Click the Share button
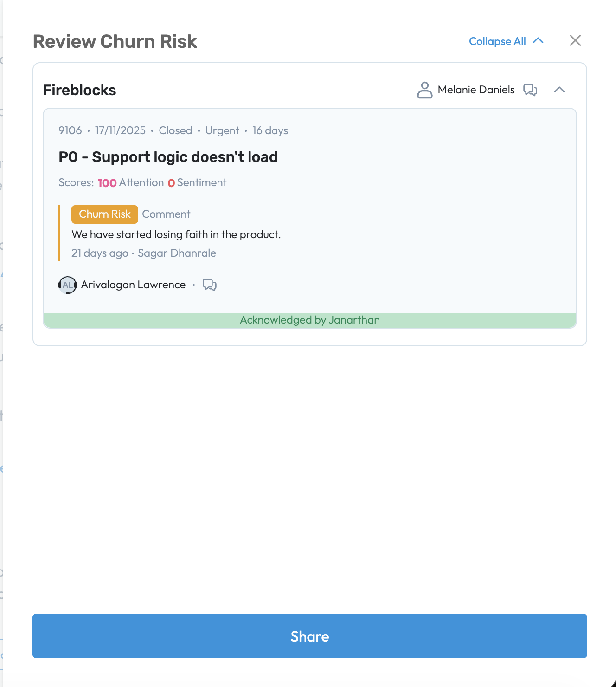The height and width of the screenshot is (687, 616). coord(310,636)
